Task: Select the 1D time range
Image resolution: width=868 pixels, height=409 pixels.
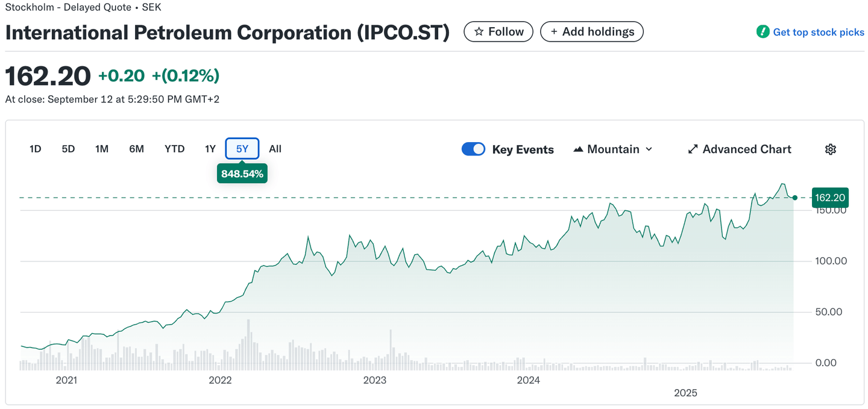Action: pyautogui.click(x=36, y=149)
